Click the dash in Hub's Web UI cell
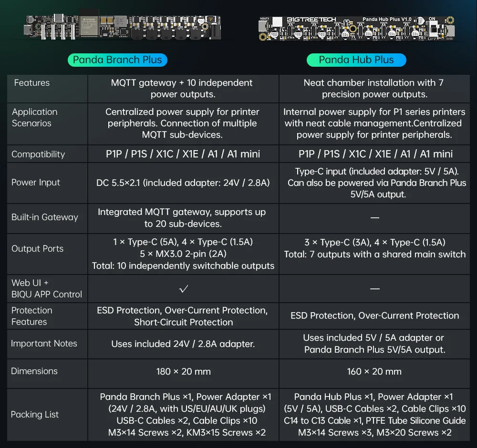This screenshot has height=448, width=477. 375,288
